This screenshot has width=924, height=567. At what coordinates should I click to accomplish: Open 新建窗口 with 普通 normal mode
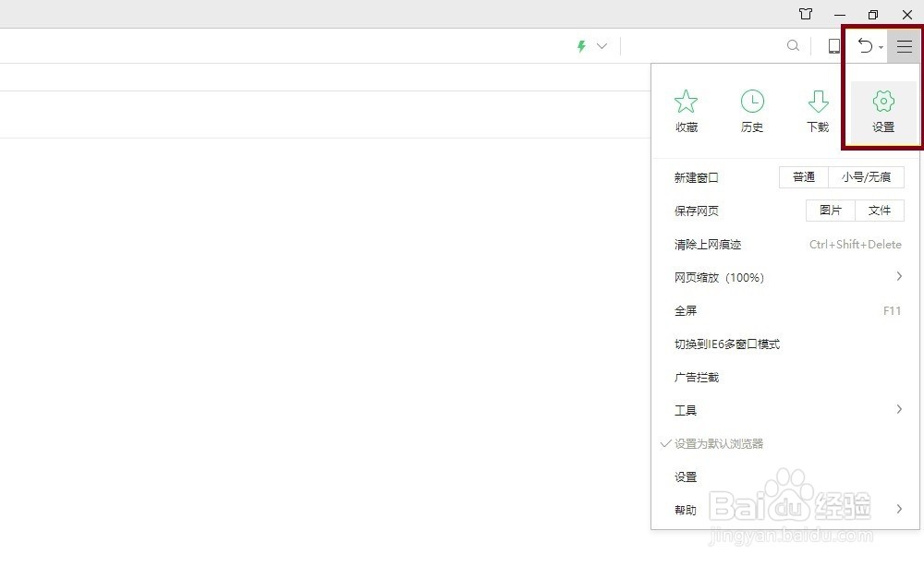[x=803, y=177]
